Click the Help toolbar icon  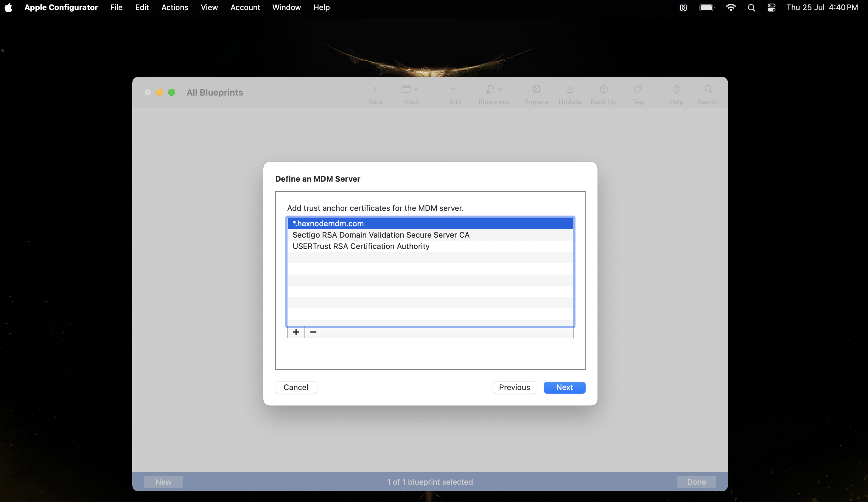point(676,90)
